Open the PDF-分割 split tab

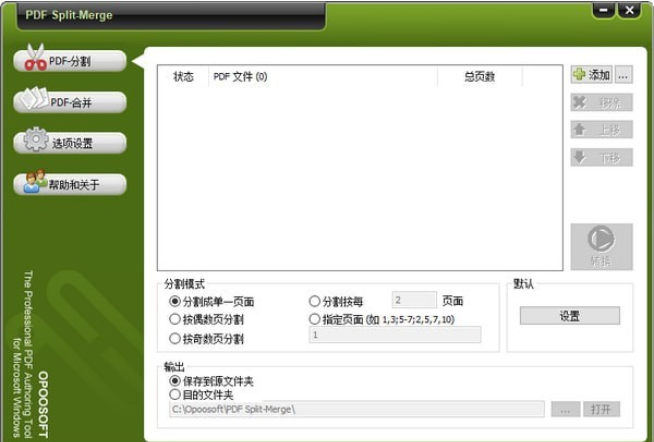pos(70,61)
